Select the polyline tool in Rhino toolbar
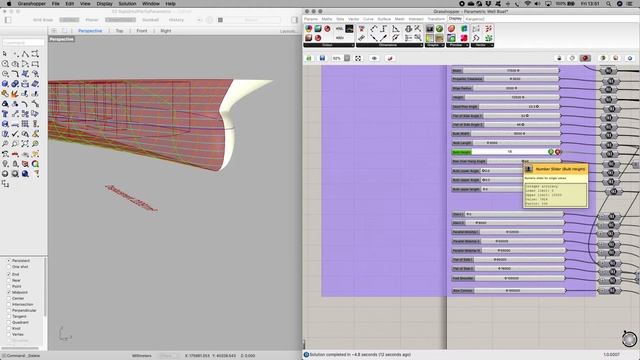Viewport: 640px width, 360px height. pyautogui.click(x=25, y=54)
